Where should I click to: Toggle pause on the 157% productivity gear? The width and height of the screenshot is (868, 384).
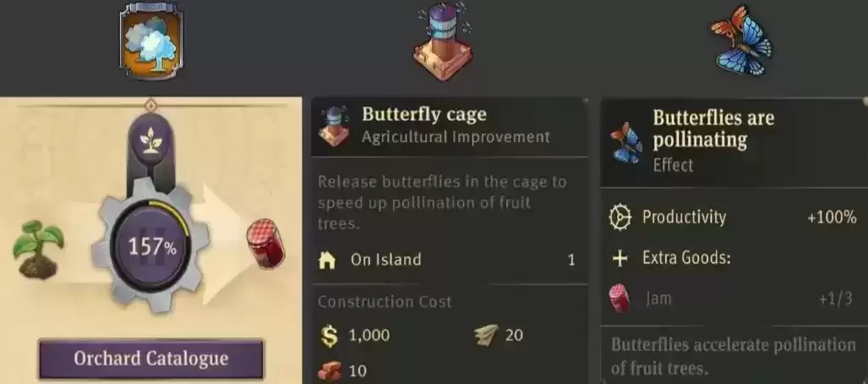pyautogui.click(x=151, y=247)
